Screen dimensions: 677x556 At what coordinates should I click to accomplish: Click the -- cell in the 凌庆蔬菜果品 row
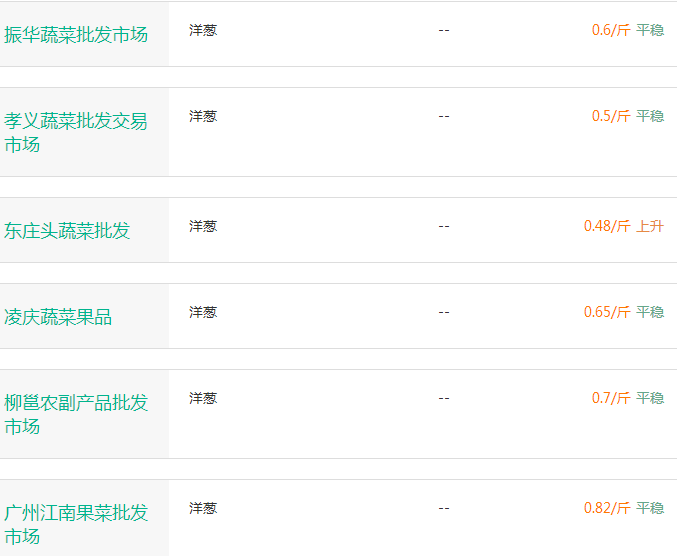click(444, 312)
